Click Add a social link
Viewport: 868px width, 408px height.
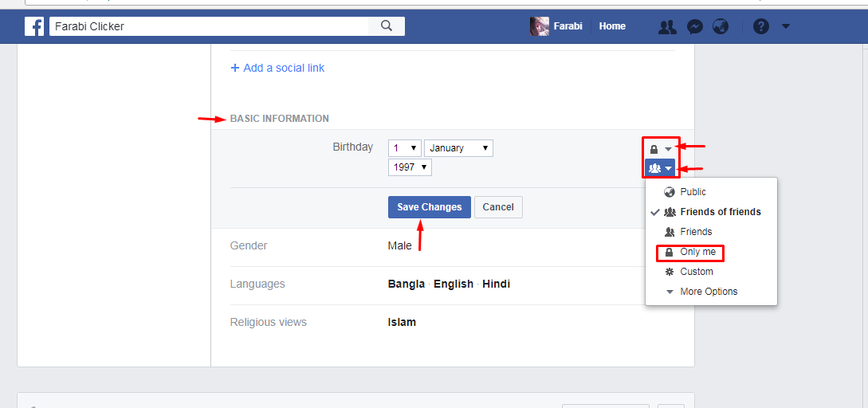point(277,68)
